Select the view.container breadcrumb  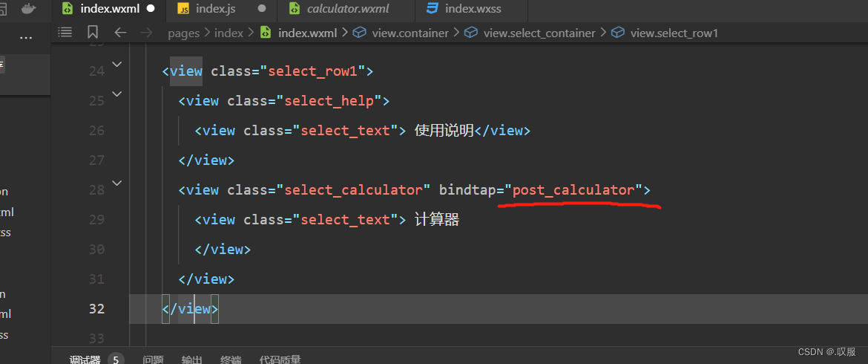(x=410, y=33)
